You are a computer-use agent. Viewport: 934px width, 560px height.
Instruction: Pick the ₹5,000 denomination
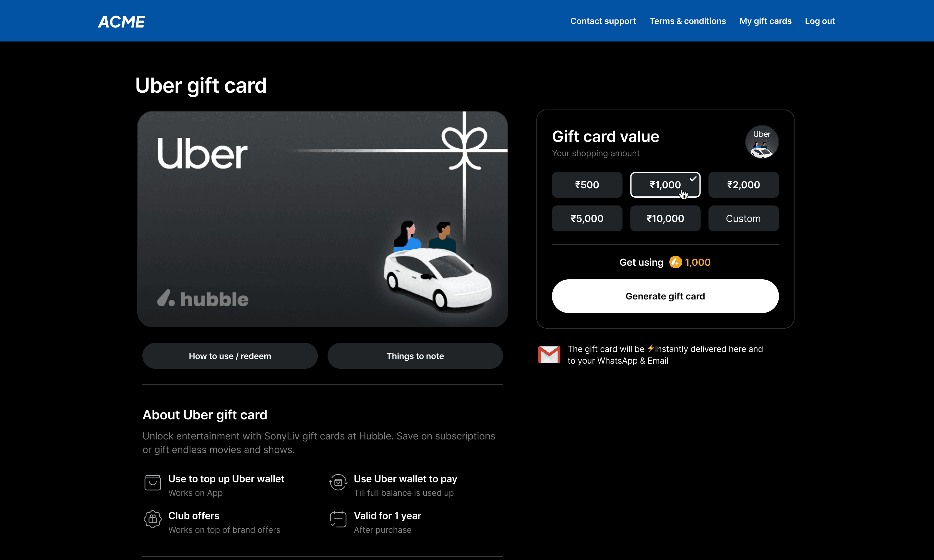[587, 218]
